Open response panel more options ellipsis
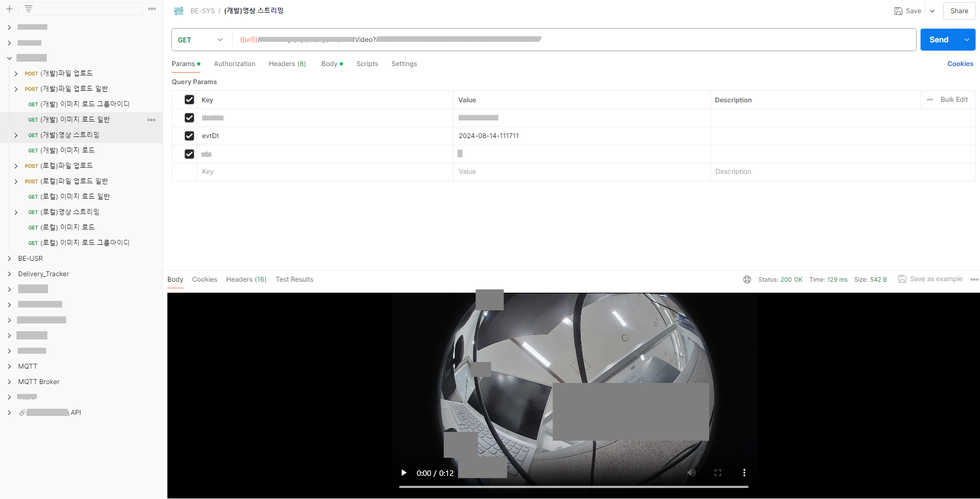The image size is (980, 499). coord(974,279)
